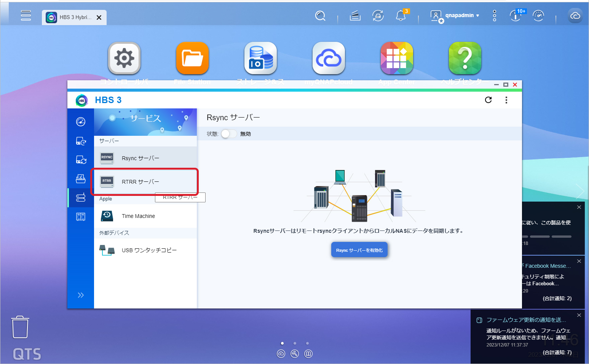This screenshot has width=589, height=364.
Task: Open the Help Center question mark icon
Action: 465,58
